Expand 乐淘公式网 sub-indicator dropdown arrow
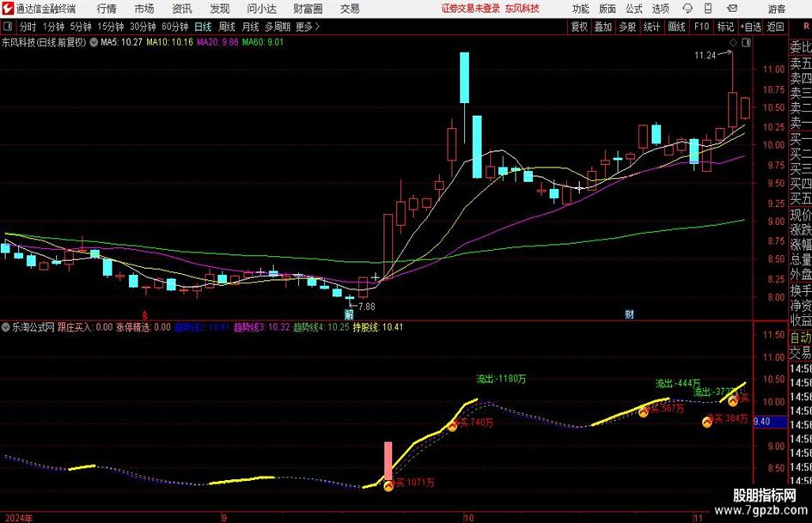 pos(6,327)
